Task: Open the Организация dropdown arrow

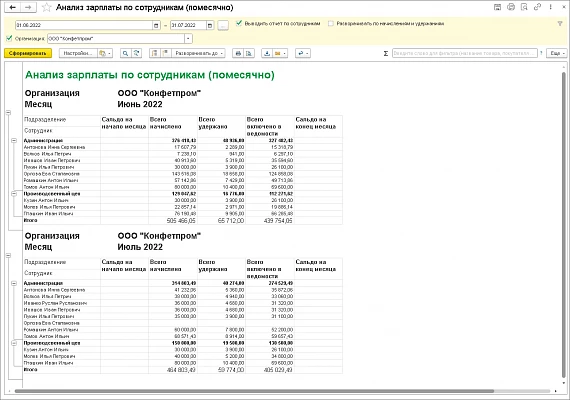Action: point(188,39)
